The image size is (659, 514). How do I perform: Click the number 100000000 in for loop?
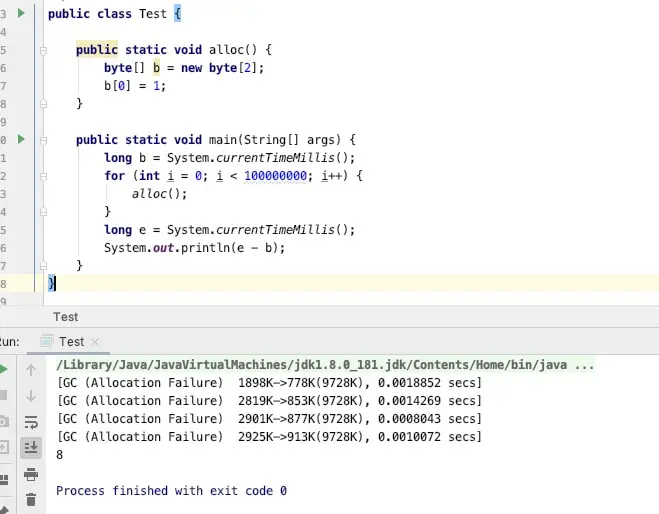click(x=276, y=176)
